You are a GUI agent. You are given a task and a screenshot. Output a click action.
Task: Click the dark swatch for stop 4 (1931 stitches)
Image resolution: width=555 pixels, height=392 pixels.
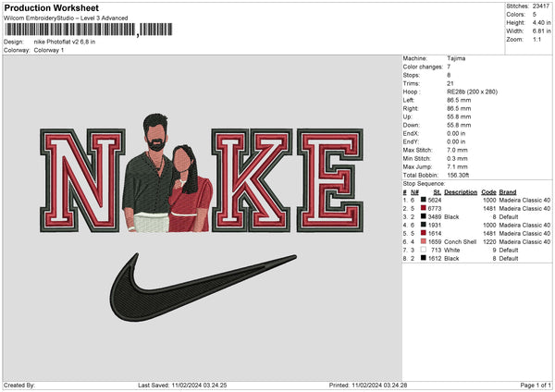coord(424,225)
